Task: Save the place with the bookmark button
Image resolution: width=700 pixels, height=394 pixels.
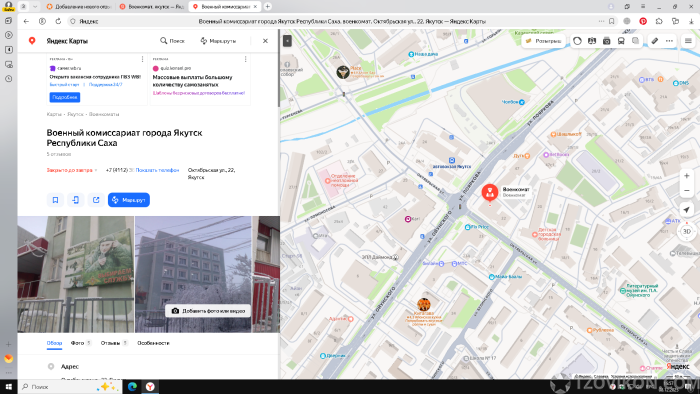Action: tap(55, 200)
